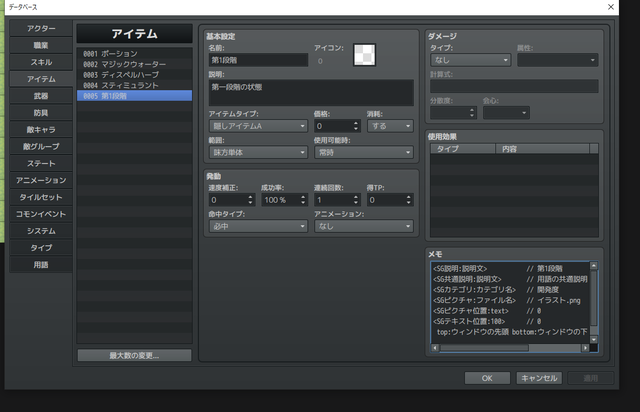640x412 pixels.
Task: Open the コモンイベント tab
Action: pyautogui.click(x=41, y=214)
